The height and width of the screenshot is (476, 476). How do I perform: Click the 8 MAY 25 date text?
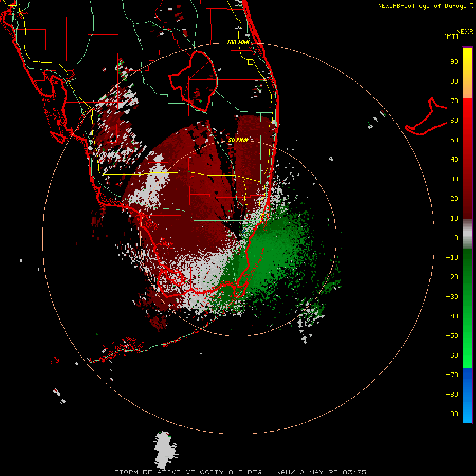(319, 472)
